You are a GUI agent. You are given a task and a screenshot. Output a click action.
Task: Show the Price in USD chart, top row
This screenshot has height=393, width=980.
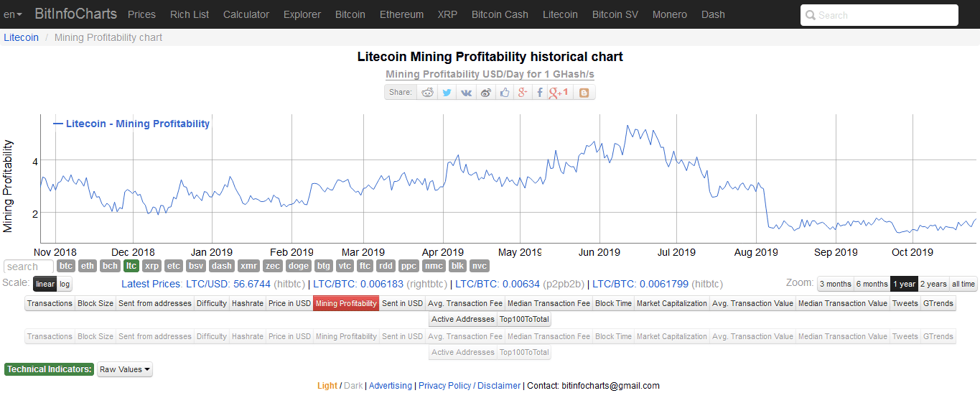point(289,303)
